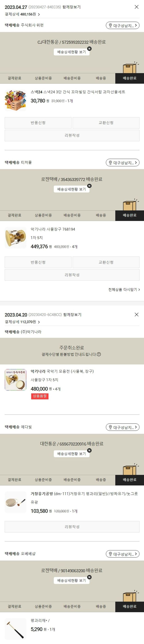This screenshot has width=144, height=644.
Task: Click 교환신청 for 악기나라 사물장구
Action: pyautogui.click(x=106, y=262)
